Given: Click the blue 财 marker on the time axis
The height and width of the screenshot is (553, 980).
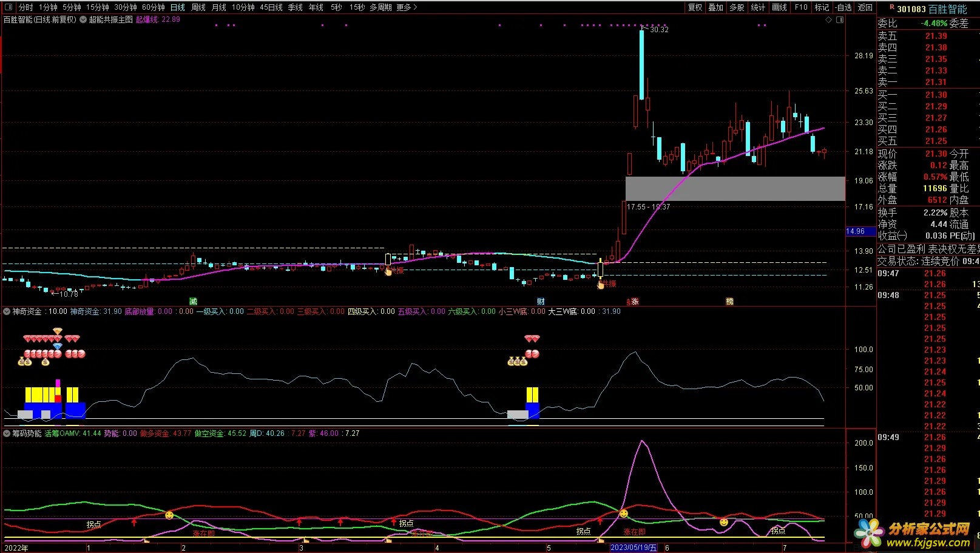Looking at the screenshot, I should pyautogui.click(x=541, y=302).
